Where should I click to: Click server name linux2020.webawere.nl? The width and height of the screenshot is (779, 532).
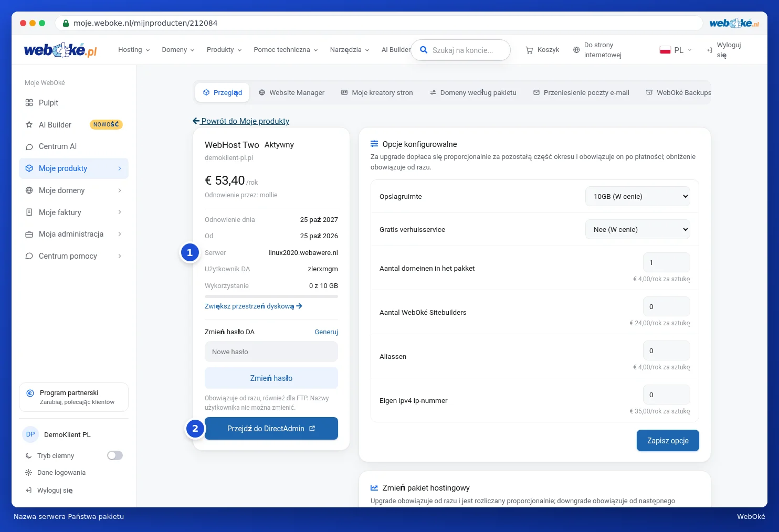[303, 253]
